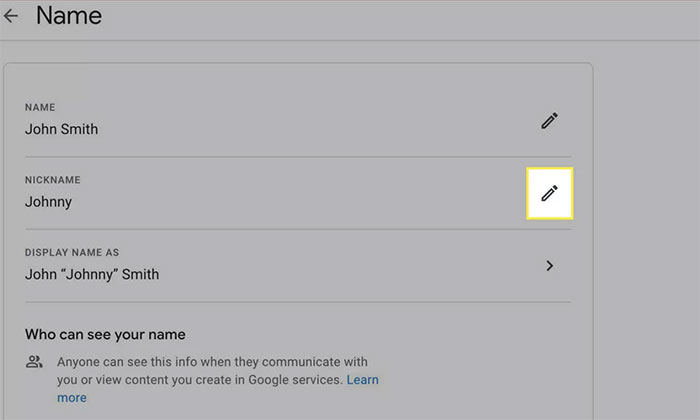Click the divider line below John Smith
The height and width of the screenshot is (420, 700).
tap(298, 156)
